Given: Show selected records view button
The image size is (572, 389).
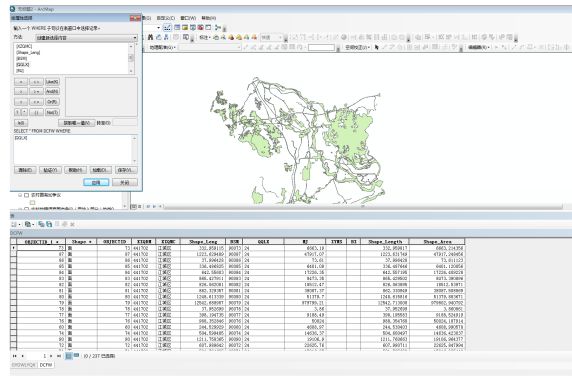Looking at the screenshot, I should tap(76, 355).
